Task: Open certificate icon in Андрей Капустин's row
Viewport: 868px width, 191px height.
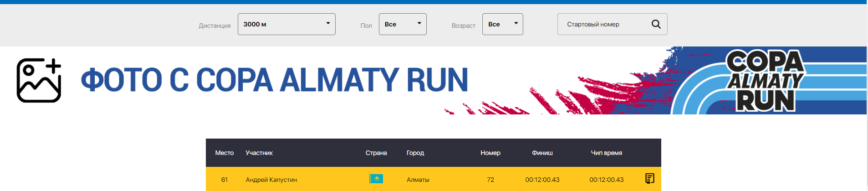Action: point(650,179)
